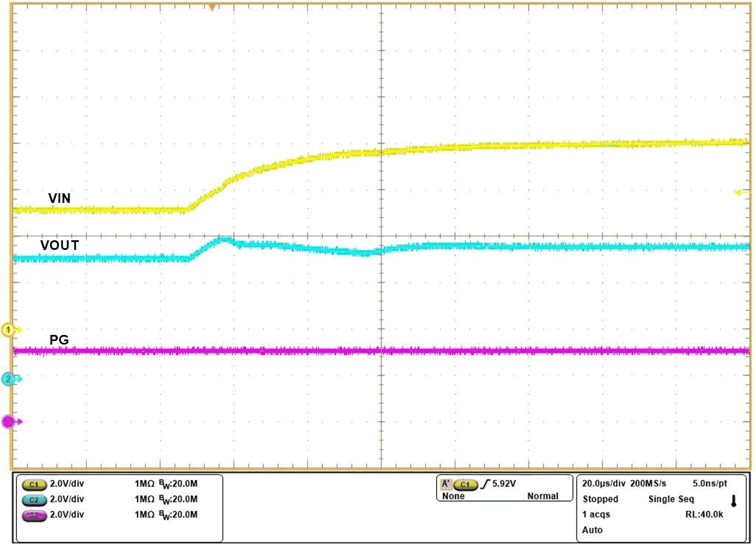Open the C1 trigger source badge

pyautogui.click(x=467, y=484)
